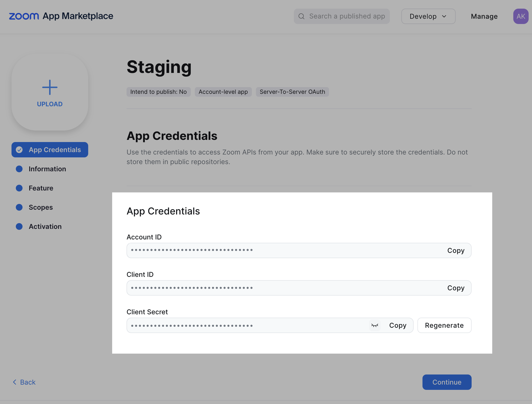This screenshot has width=532, height=404.
Task: Click the masked Account ID field
Action: pyautogui.click(x=299, y=250)
